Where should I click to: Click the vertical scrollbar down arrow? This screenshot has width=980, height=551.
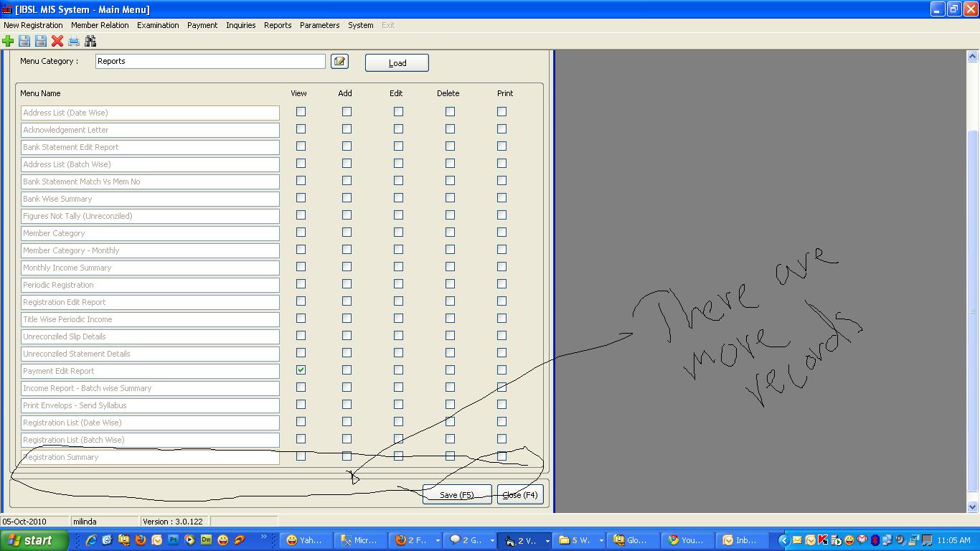pyautogui.click(x=974, y=507)
